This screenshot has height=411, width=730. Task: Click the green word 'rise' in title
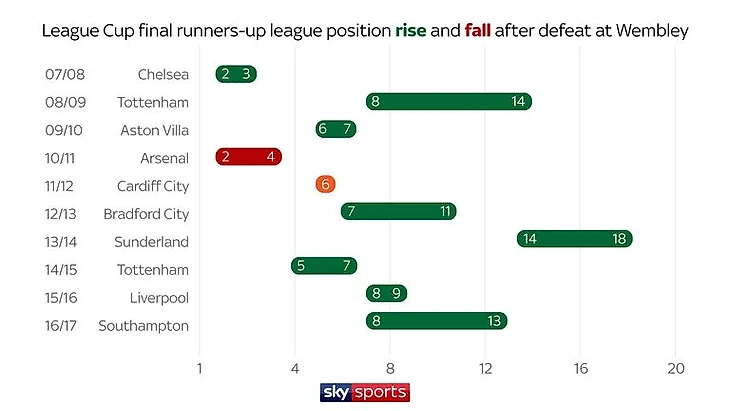pyautogui.click(x=412, y=32)
